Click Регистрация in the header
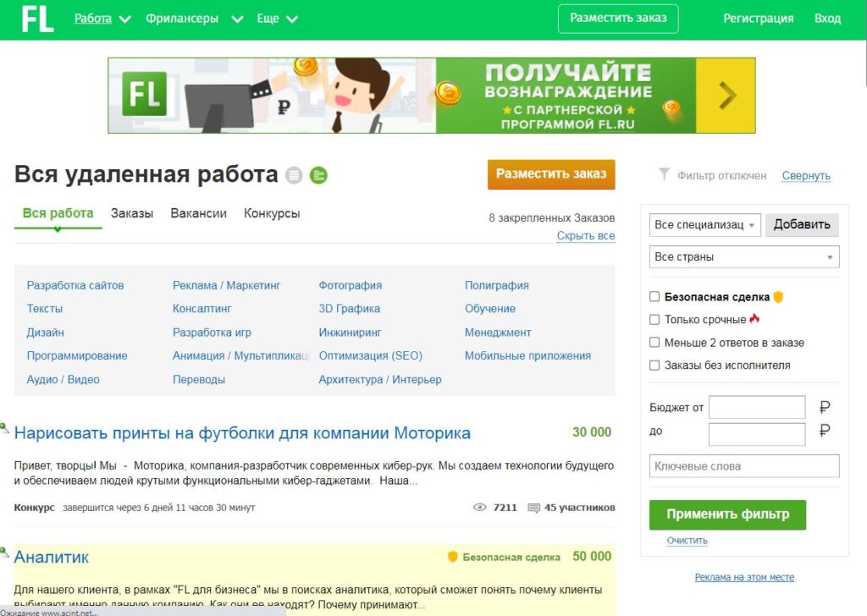Image resolution: width=867 pixels, height=616 pixels. (758, 19)
